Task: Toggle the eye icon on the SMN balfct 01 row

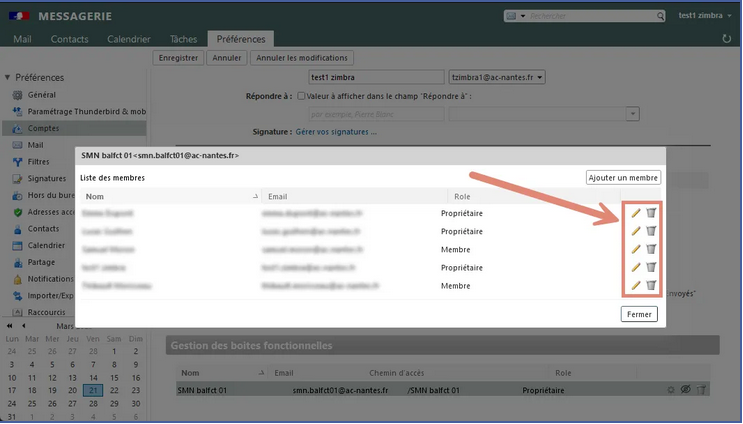Action: point(686,390)
